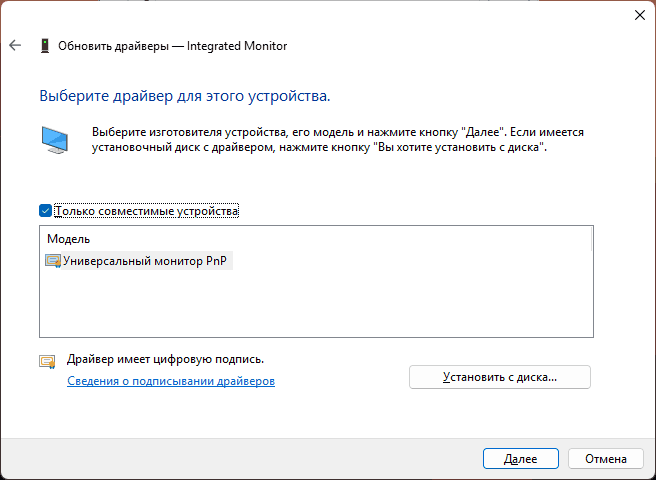
Task: Click the Модель column header
Action: pos(69,240)
